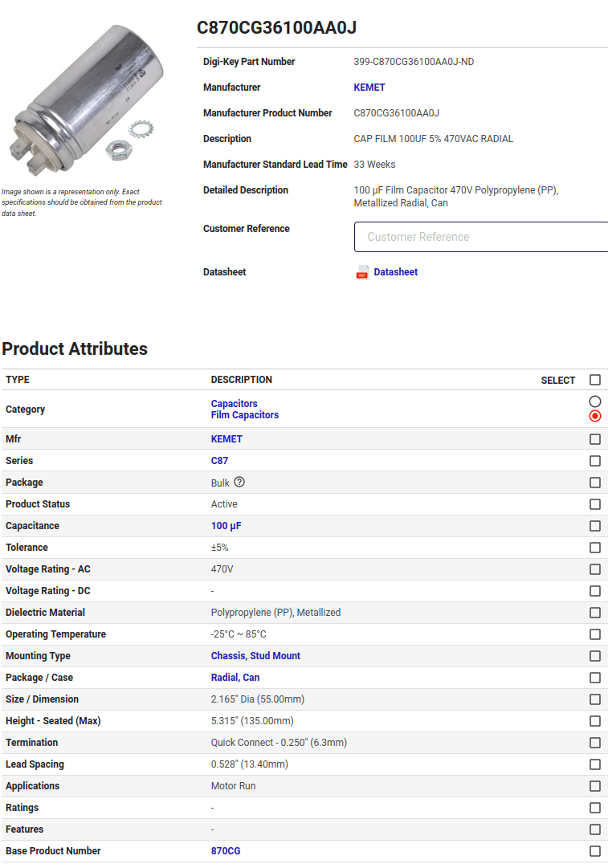Click the 5.315" (135.00mm) height value

(252, 721)
